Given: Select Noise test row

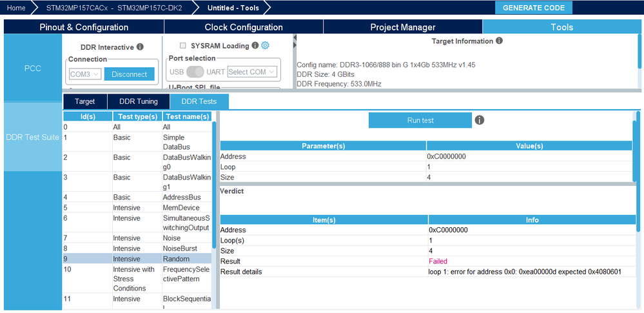Looking at the screenshot, I should click(137, 237).
